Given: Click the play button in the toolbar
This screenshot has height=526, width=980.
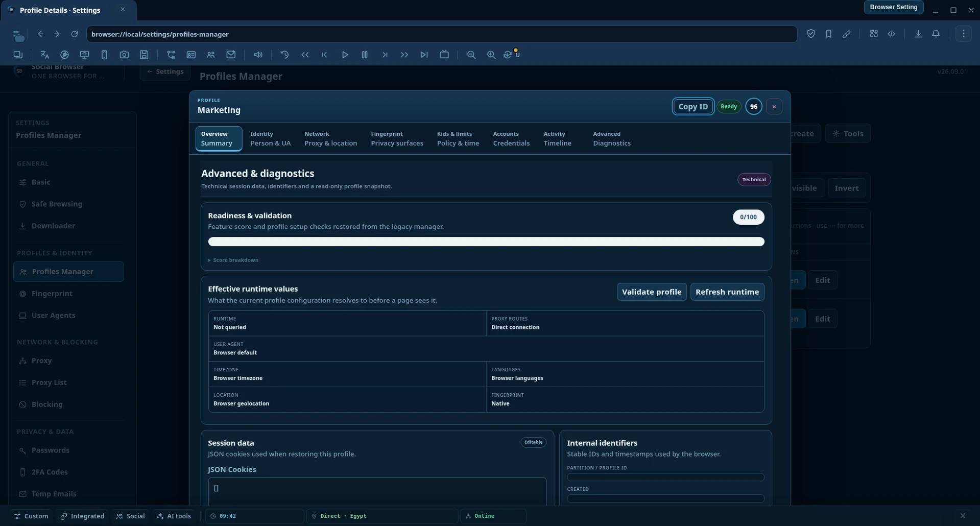Looking at the screenshot, I should 345,55.
